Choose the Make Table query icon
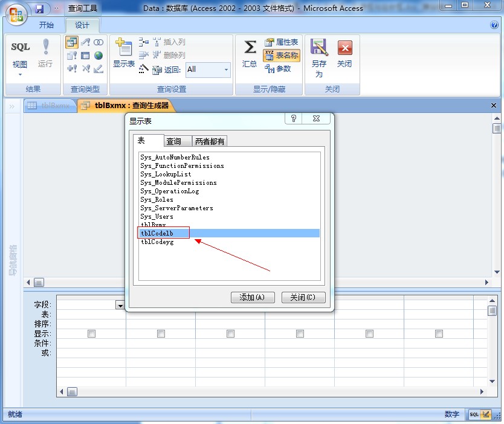The height and width of the screenshot is (424, 504). tap(72, 56)
